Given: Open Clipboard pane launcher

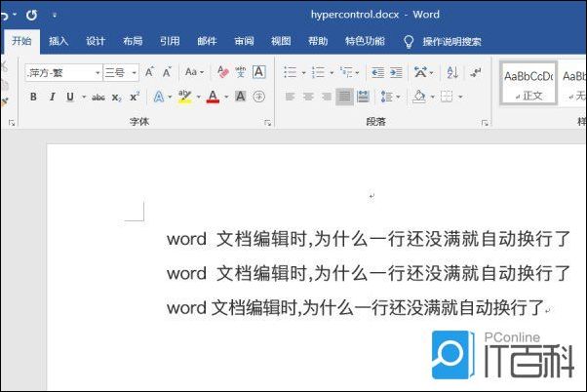Looking at the screenshot, I should pyautogui.click(x=12, y=123).
